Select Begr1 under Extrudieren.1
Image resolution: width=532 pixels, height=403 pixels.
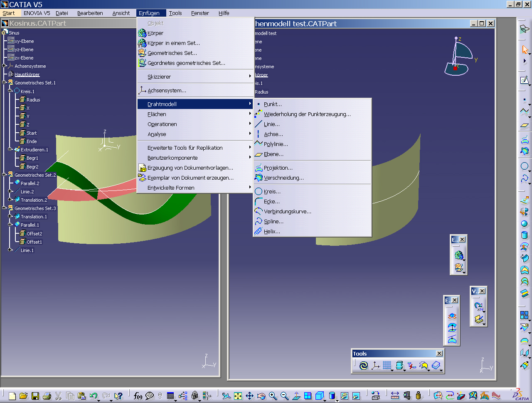32,158
